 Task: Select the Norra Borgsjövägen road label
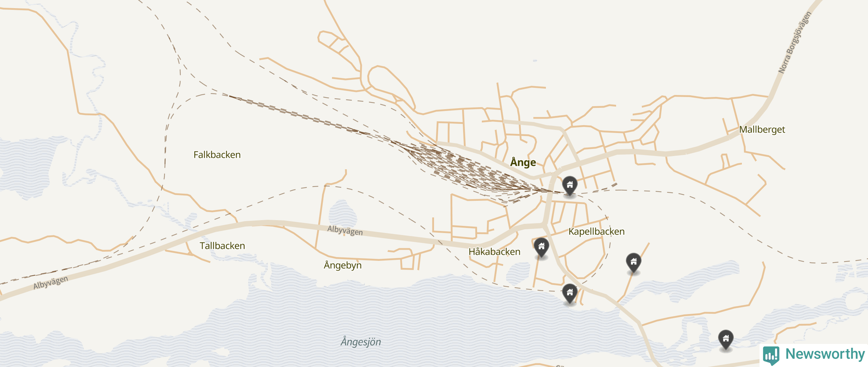tap(794, 42)
